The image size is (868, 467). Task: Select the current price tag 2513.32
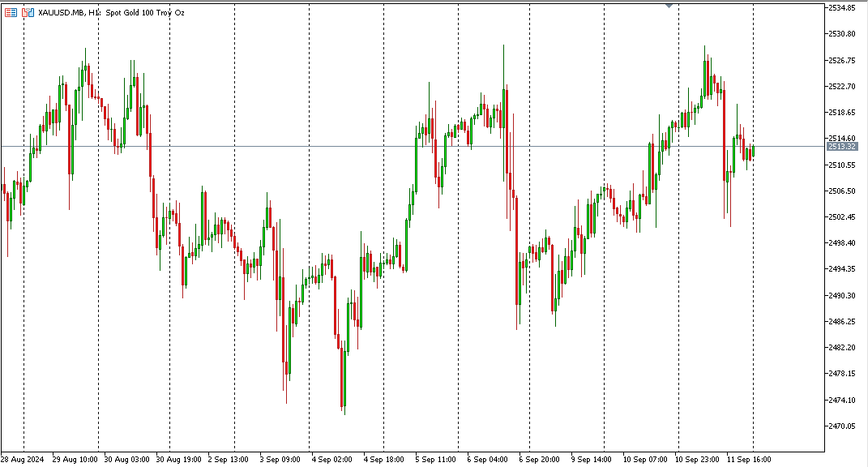coord(841,147)
